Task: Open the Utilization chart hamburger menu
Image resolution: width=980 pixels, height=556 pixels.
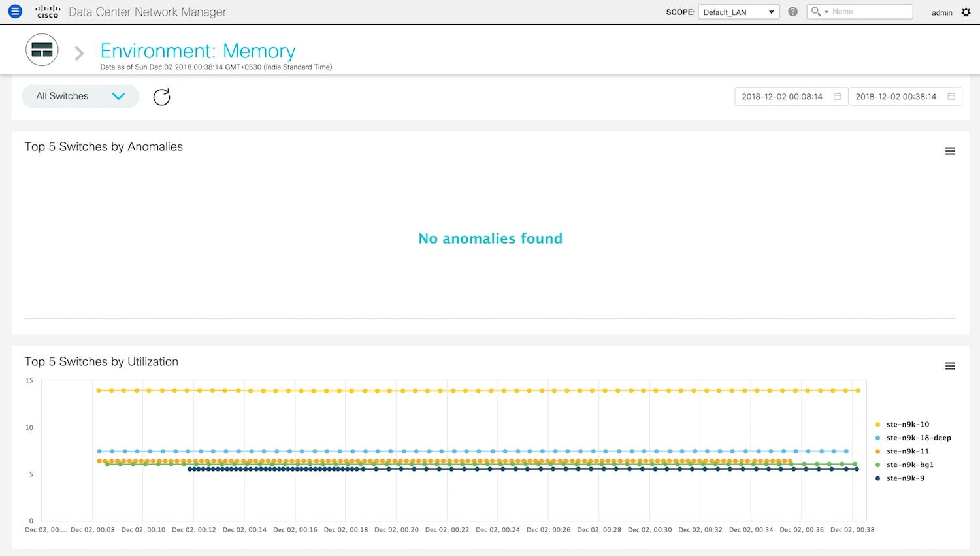Action: (950, 367)
